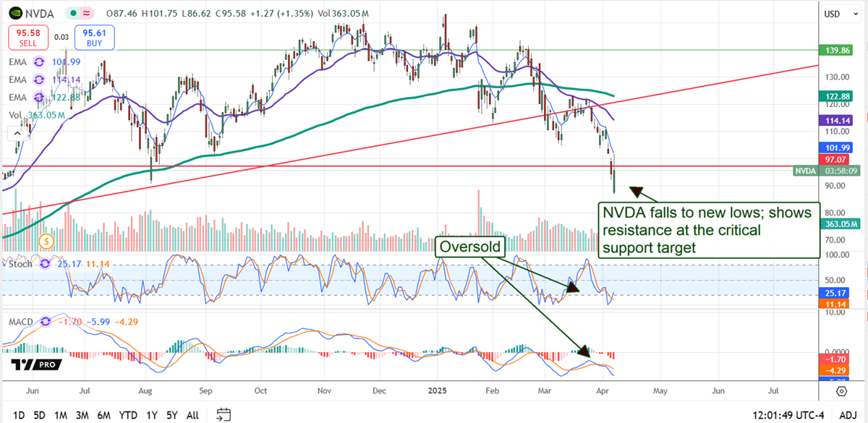
Task: Open chart settings hexagon icon
Action: (841, 391)
